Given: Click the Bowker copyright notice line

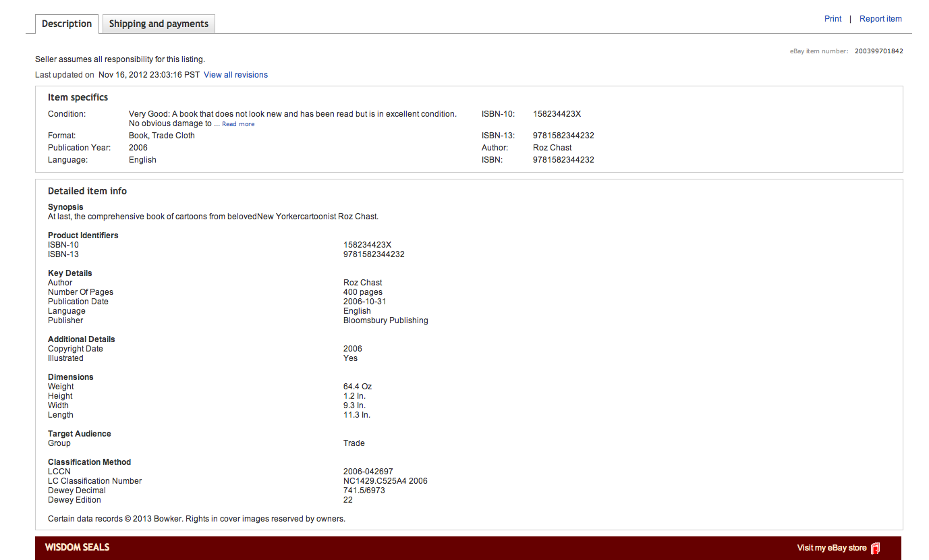Looking at the screenshot, I should tap(196, 519).
